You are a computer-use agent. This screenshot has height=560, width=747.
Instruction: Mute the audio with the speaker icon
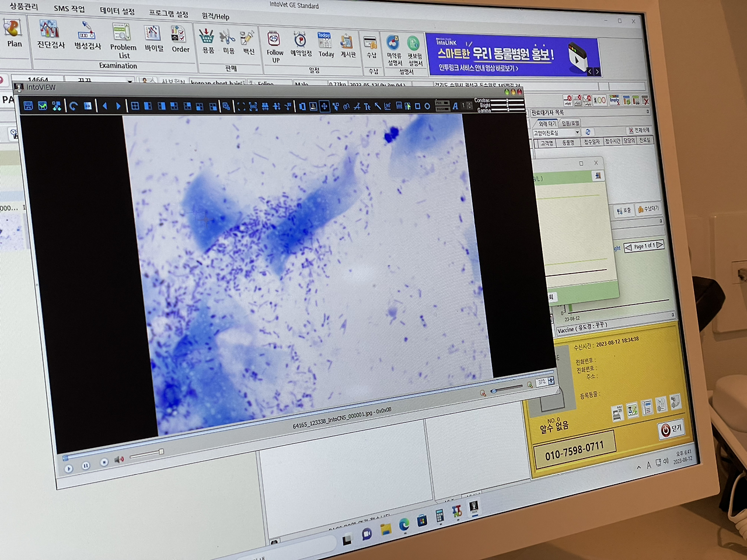coord(120,459)
